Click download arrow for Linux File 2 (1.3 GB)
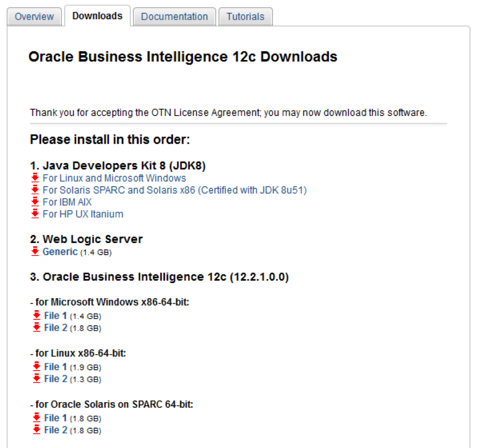481x448 pixels. tap(37, 378)
